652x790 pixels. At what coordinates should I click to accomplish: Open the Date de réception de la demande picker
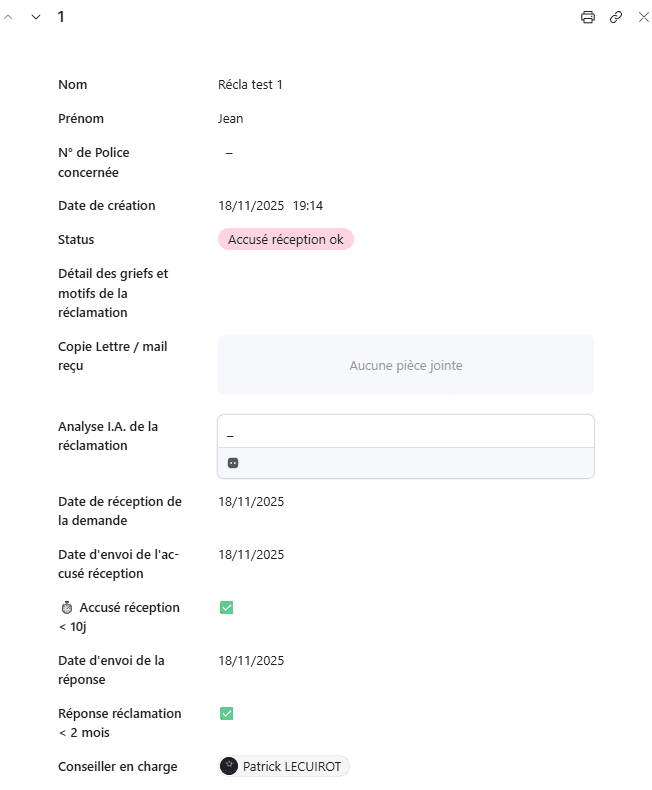pyautogui.click(x=251, y=502)
